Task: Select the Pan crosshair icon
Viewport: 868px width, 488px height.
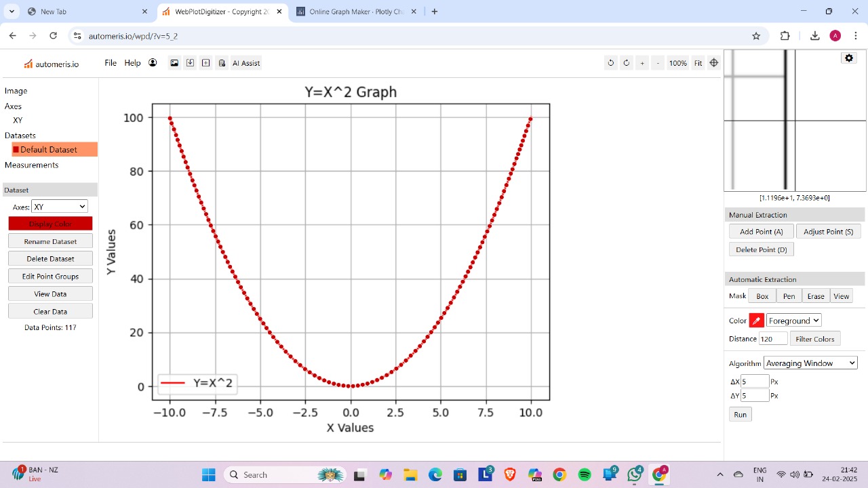Action: (713, 63)
